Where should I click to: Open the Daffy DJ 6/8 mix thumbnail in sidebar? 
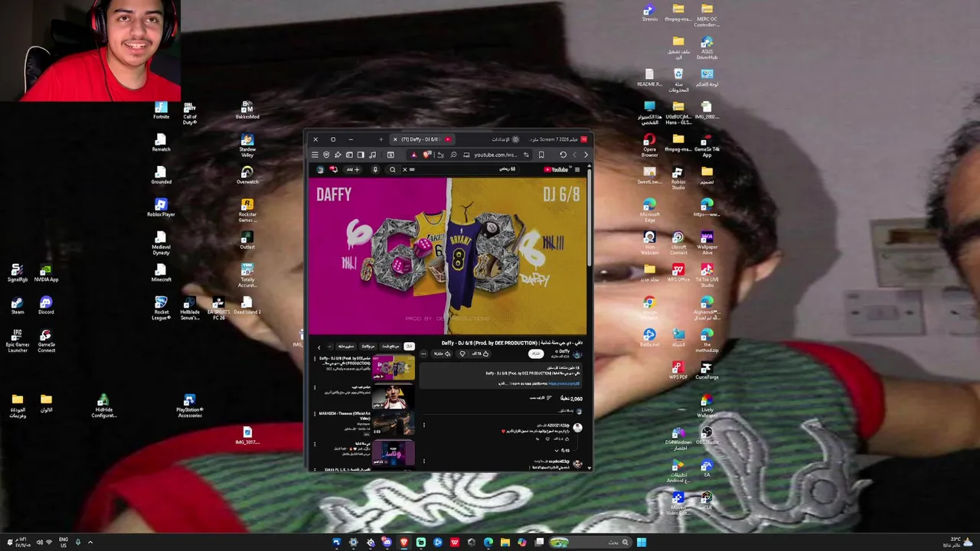pyautogui.click(x=394, y=367)
